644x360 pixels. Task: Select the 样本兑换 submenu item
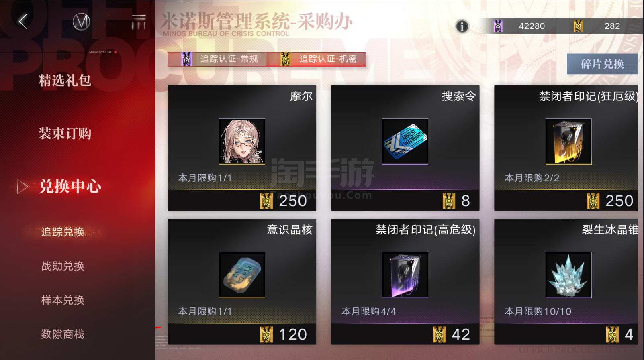[x=63, y=300]
